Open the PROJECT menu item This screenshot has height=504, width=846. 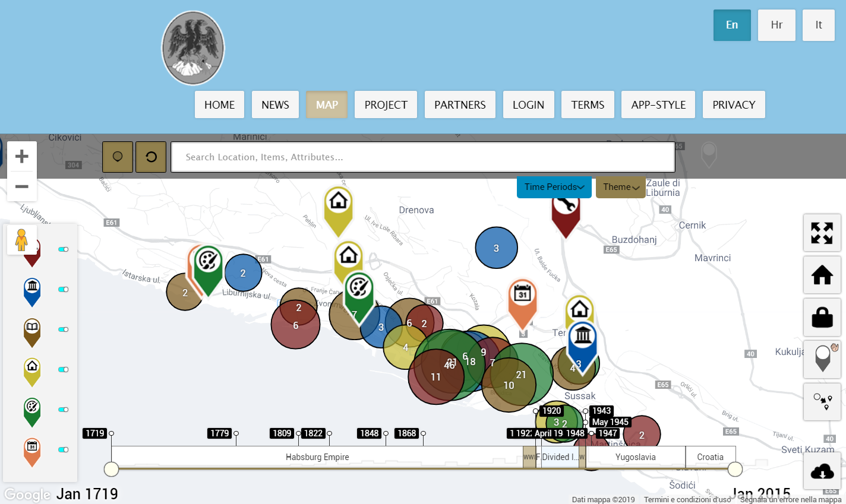pos(386,104)
